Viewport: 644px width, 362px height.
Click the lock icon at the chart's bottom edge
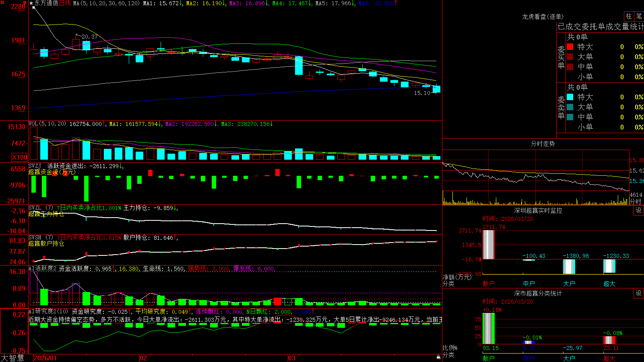[438, 357]
